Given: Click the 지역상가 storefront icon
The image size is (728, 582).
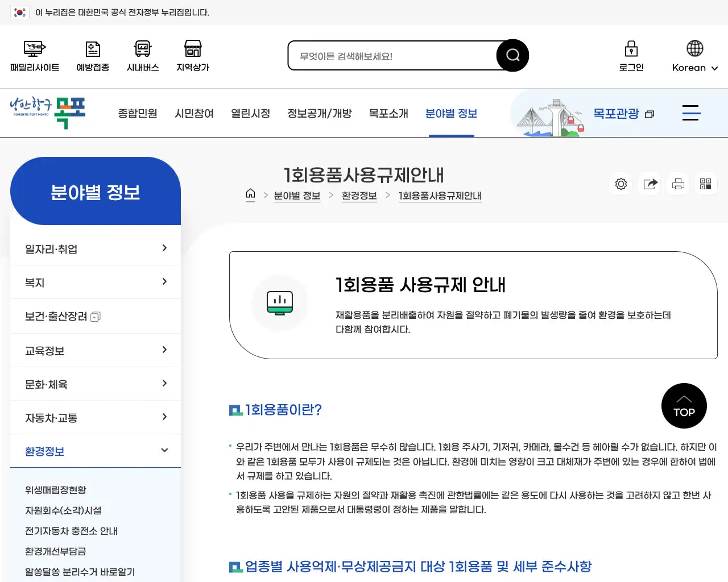Looking at the screenshot, I should pyautogui.click(x=192, y=55).
